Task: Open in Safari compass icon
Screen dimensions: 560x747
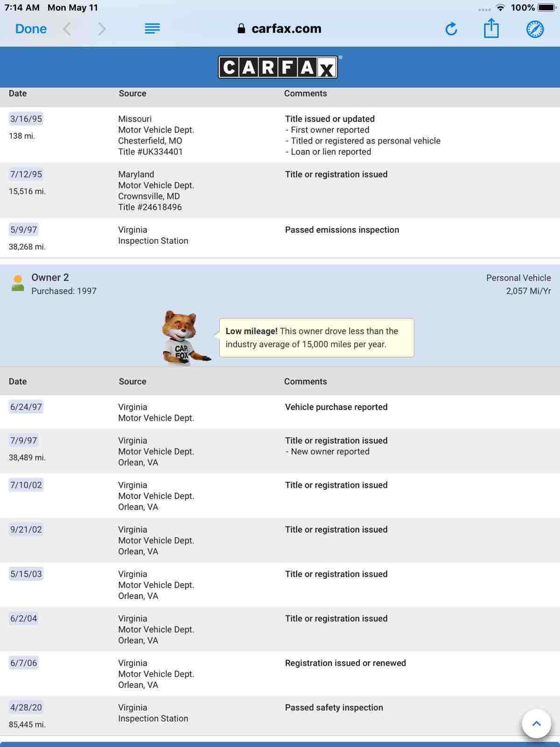Action: 535,29
